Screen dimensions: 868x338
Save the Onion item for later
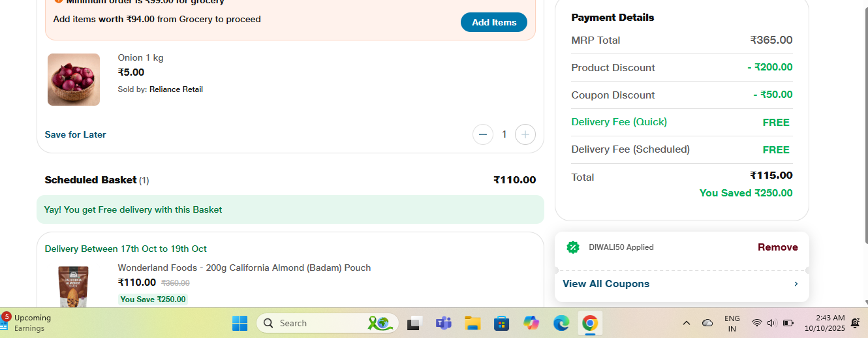tap(75, 134)
